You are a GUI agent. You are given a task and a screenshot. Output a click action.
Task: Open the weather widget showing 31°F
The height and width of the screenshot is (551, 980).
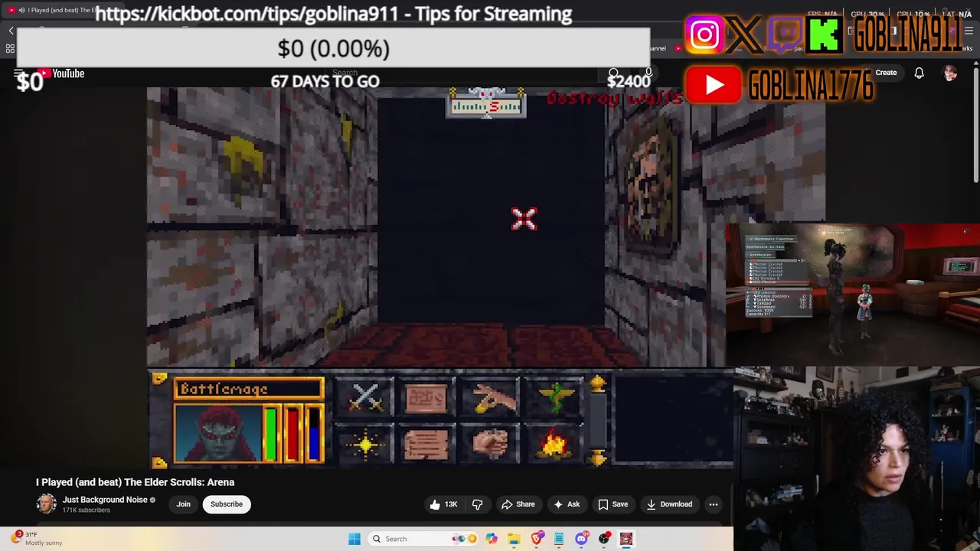34,539
